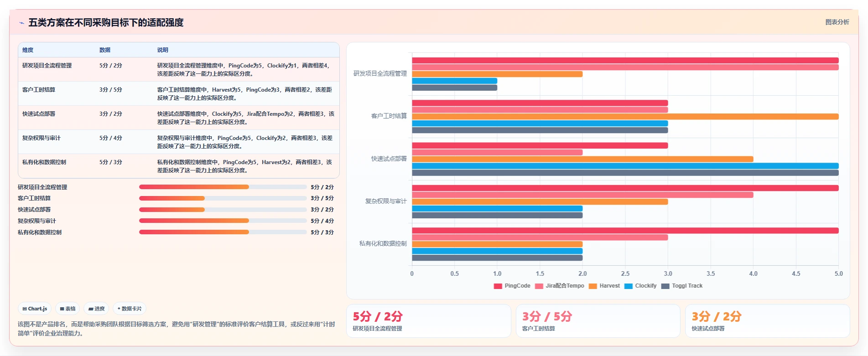Image resolution: width=868 pixels, height=356 pixels.
Task: Click the 复杂权限与审计 chart axis label
Action: coord(386,201)
